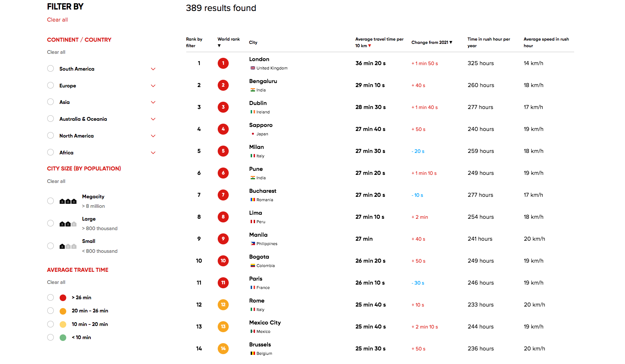Viewport: 625px width, 364px height.
Task: Expand the Africa country list chevron
Action: [153, 153]
